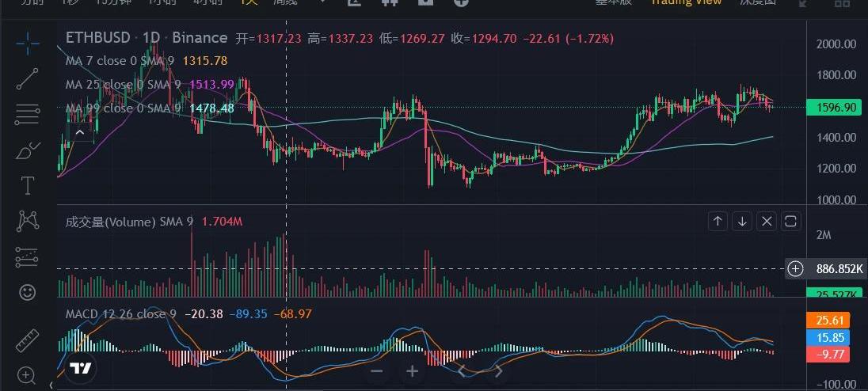
Task: Select the trend line drawing tool
Action: click(x=28, y=78)
